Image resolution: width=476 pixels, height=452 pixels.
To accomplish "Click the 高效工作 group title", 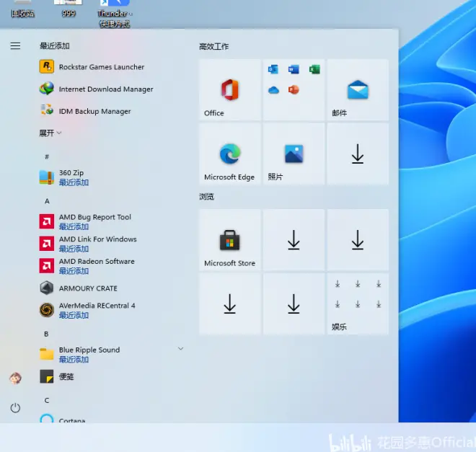I will tap(213, 46).
